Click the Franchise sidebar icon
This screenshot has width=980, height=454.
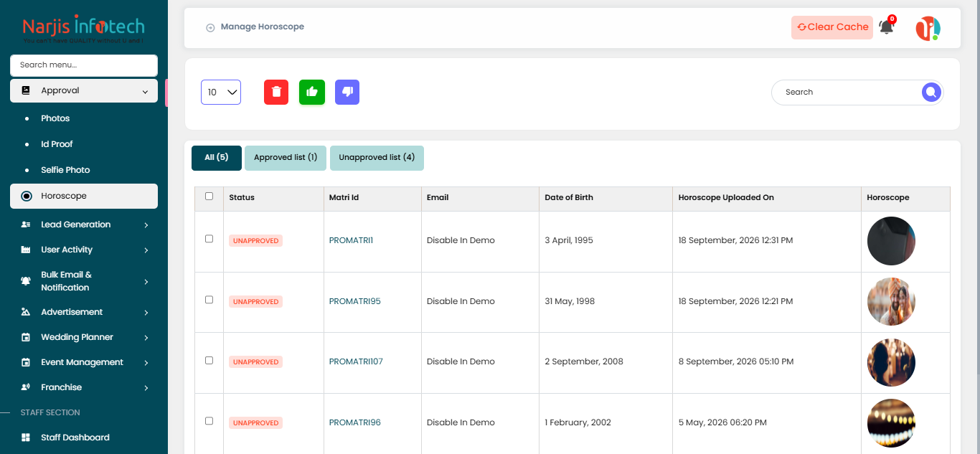(x=26, y=387)
